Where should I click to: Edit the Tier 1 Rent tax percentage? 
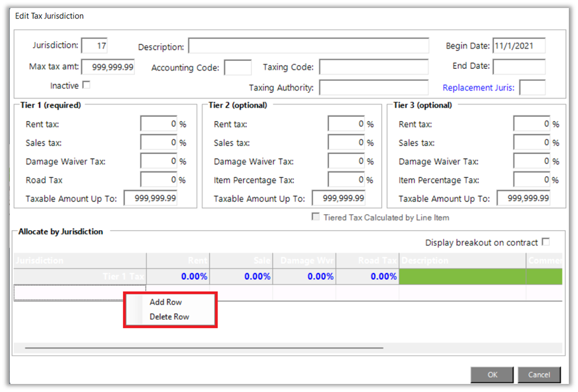[x=158, y=124]
